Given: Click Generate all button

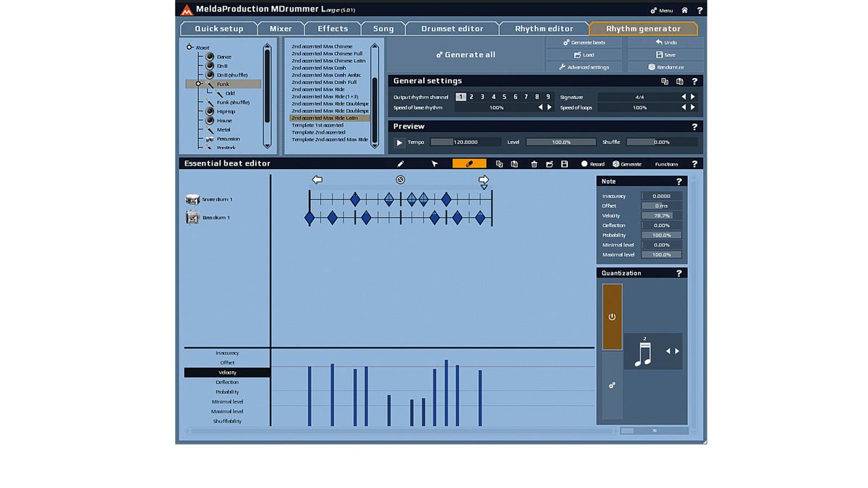Looking at the screenshot, I should click(466, 55).
